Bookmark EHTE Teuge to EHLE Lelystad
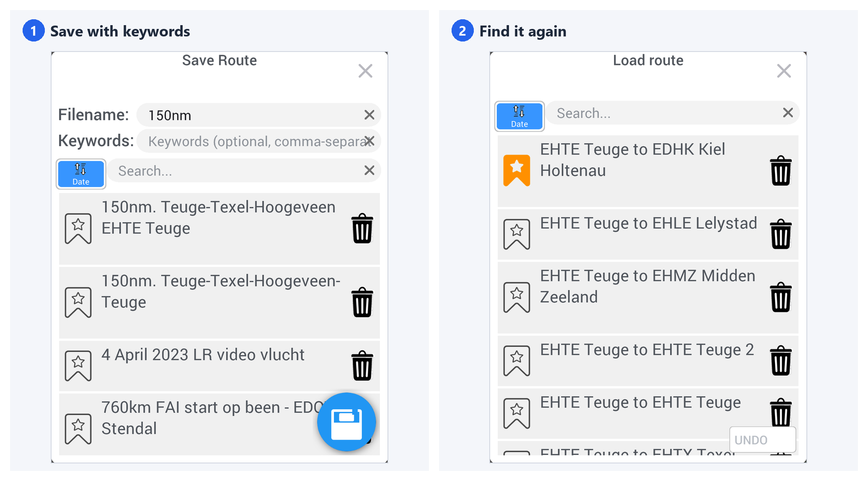 tap(517, 234)
